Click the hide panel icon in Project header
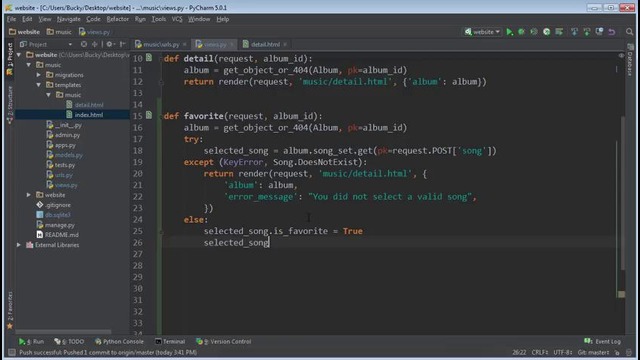The image size is (640, 360). (122, 44)
